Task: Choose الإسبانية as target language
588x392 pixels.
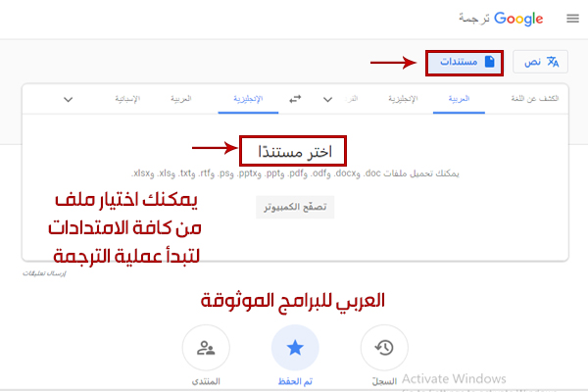Action: click(126, 99)
